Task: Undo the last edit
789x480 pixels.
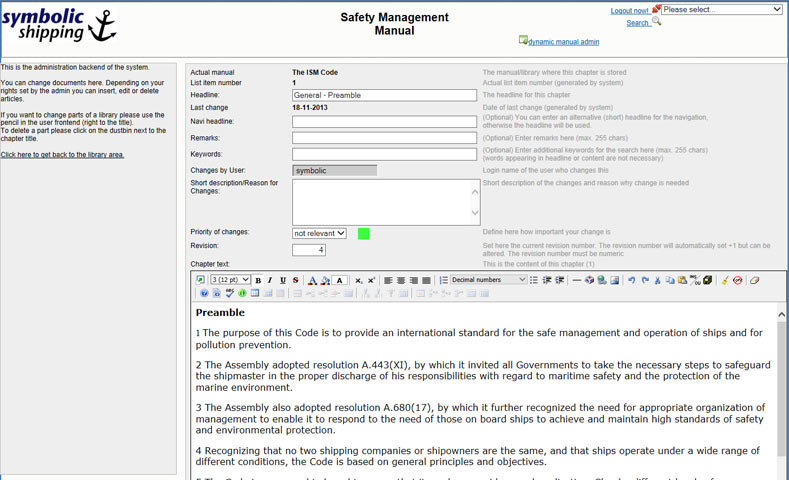Action: [632, 280]
